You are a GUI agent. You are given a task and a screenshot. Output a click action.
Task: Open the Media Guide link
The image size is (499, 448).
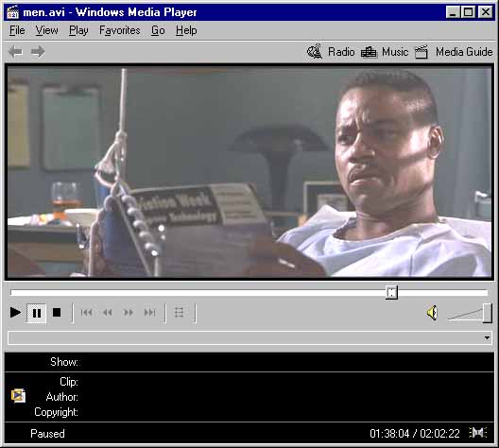coord(464,52)
